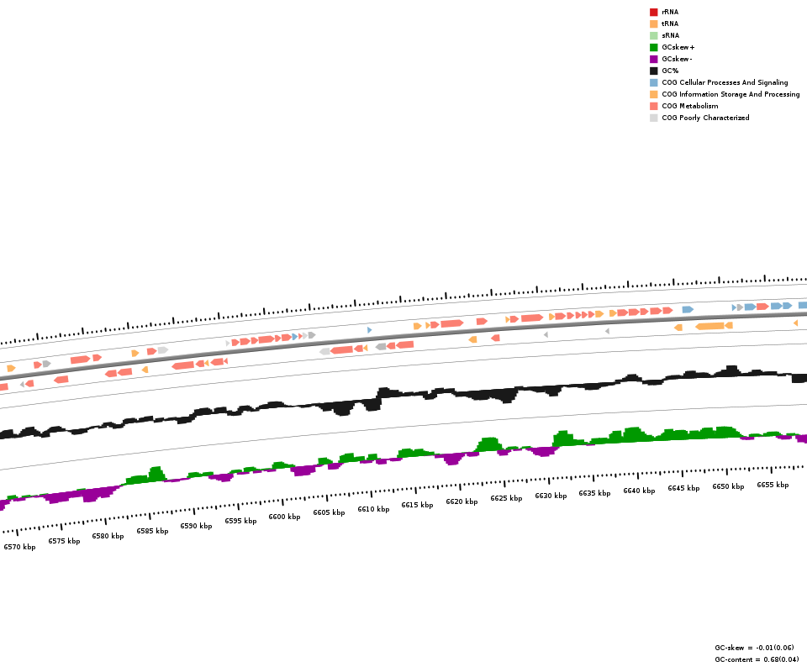Click the 6620 kbp position label
This screenshot has width=807, height=672.
coord(462,501)
